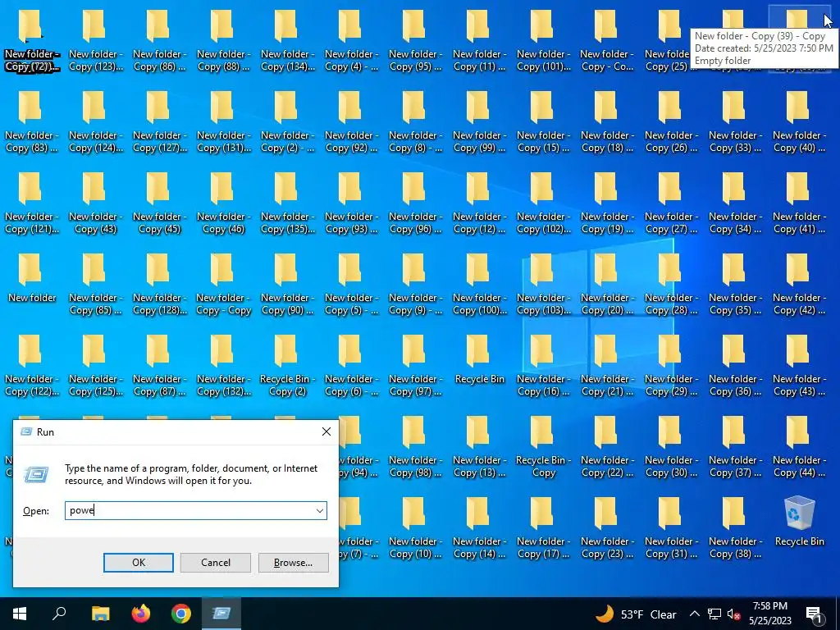Select the New folder - Copy - Copy folder
The height and width of the screenshot is (630, 840).
point(223,285)
